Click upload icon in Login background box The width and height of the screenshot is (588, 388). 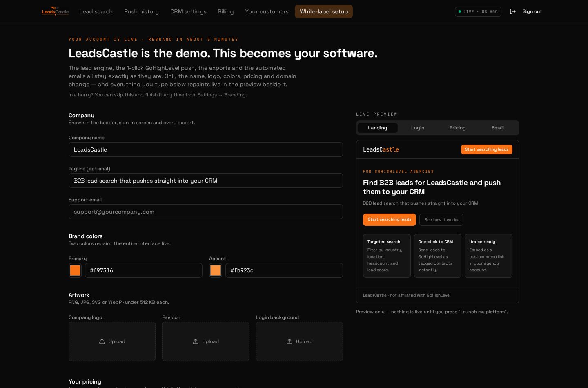(290, 341)
